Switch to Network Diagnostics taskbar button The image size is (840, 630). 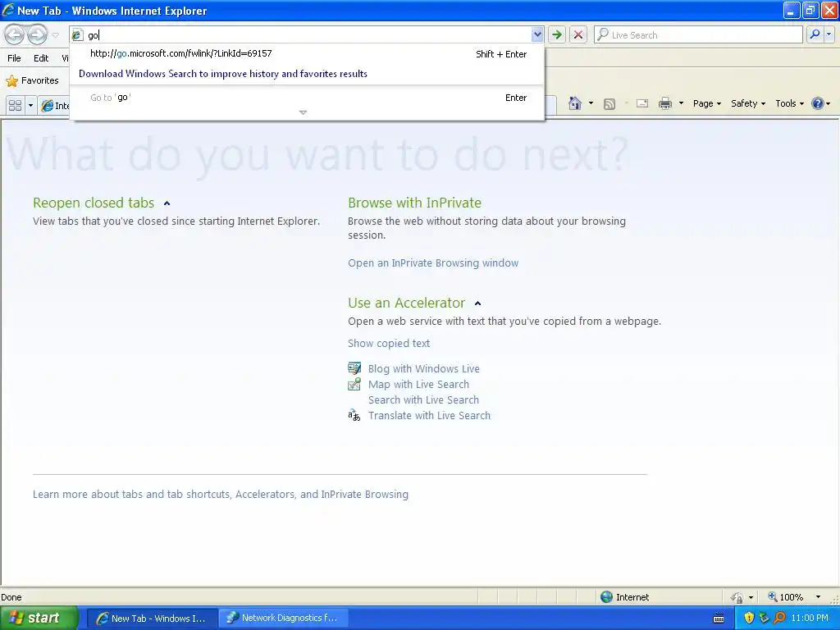[283, 619]
